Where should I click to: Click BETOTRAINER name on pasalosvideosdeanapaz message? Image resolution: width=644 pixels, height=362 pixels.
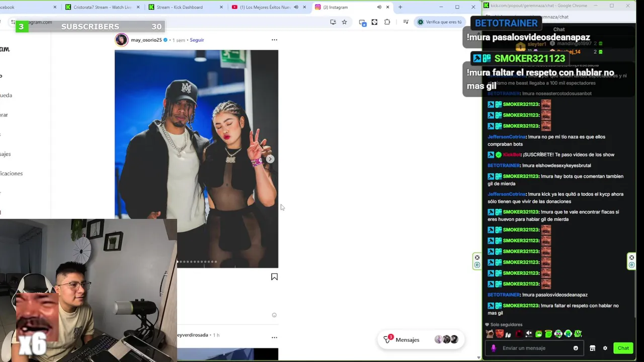pos(504,295)
